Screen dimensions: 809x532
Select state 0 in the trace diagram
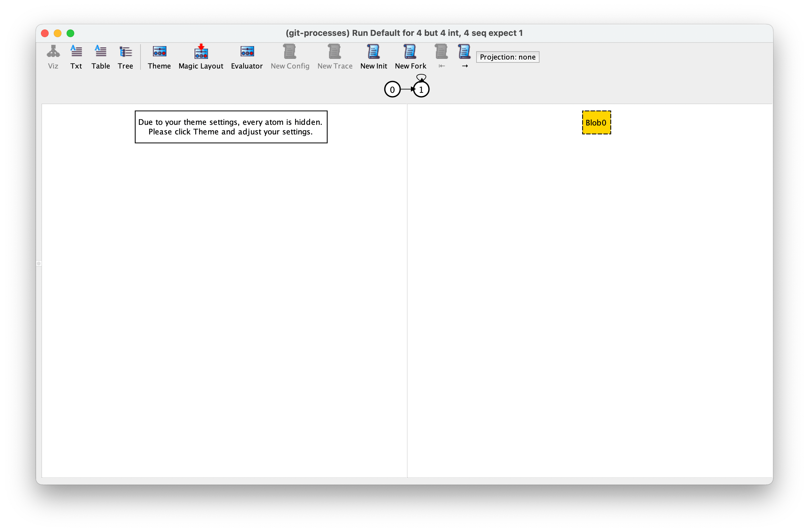tap(393, 89)
